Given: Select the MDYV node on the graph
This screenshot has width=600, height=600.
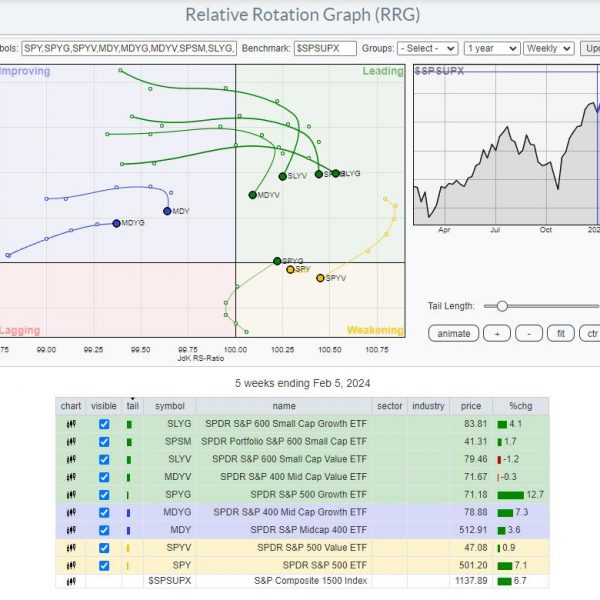Looking at the screenshot, I should 253,195.
